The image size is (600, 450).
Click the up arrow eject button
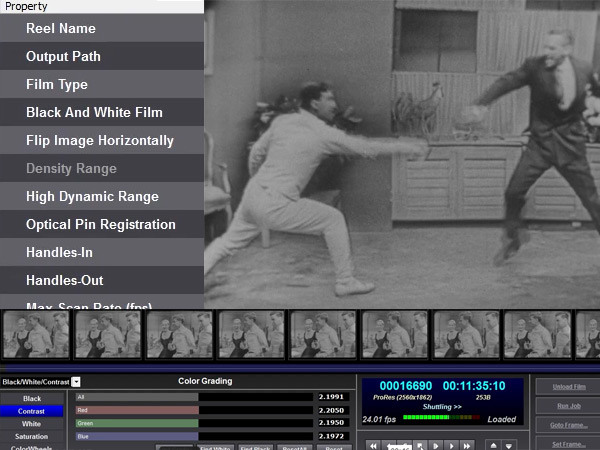point(493,446)
